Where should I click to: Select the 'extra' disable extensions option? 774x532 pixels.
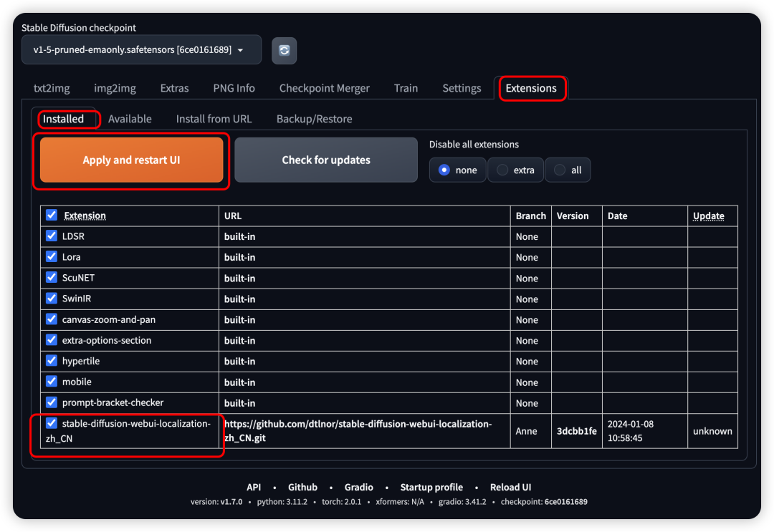tap(515, 170)
